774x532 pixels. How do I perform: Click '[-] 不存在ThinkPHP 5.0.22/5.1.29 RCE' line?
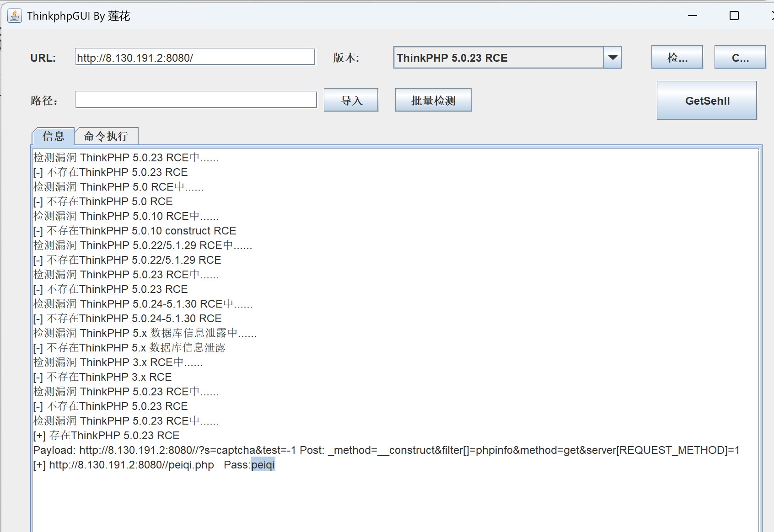point(127,260)
